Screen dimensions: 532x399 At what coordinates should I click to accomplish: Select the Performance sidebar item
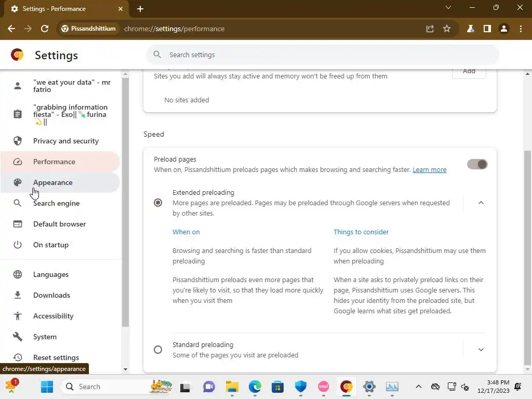click(60, 162)
